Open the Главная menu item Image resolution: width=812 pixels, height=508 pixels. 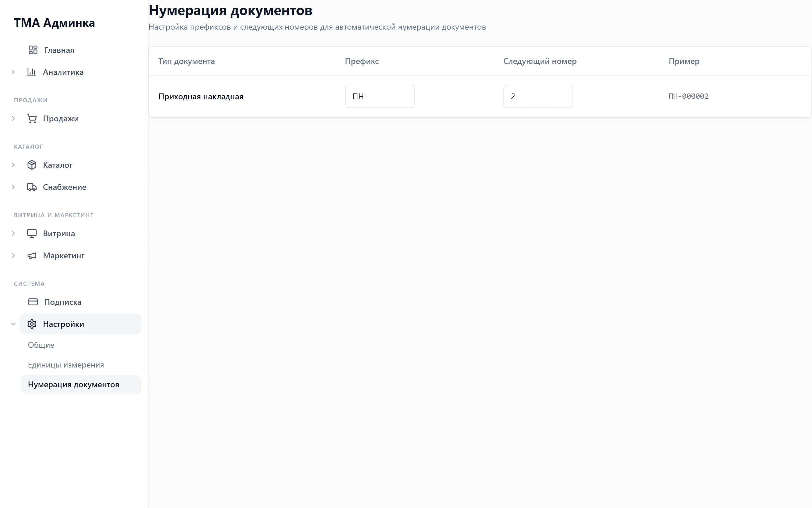click(x=81, y=50)
